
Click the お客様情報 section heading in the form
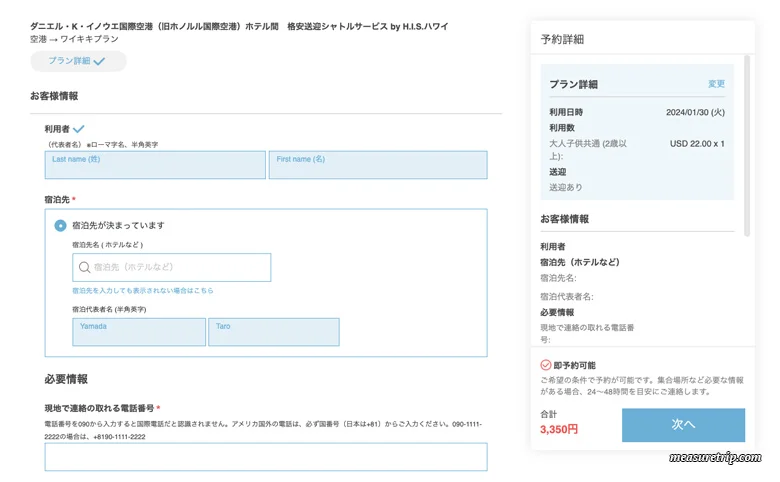(x=54, y=96)
